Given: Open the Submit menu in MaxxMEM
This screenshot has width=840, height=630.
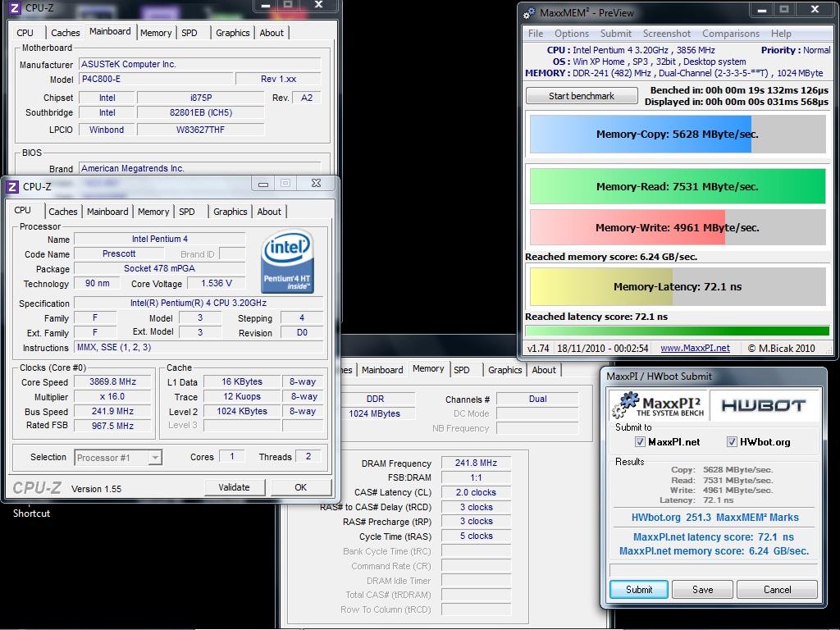Looking at the screenshot, I should tap(615, 33).
